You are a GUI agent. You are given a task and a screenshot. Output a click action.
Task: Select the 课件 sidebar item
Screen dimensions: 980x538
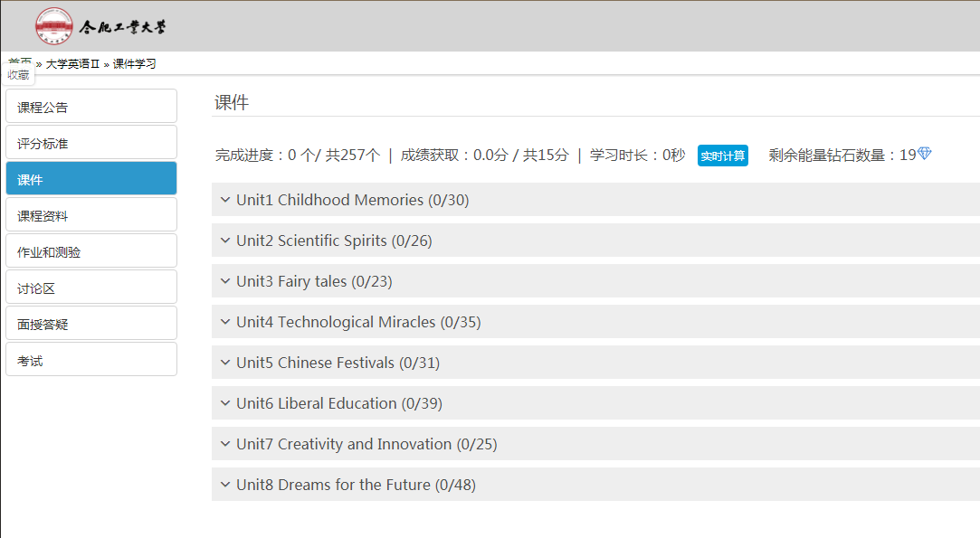91,179
